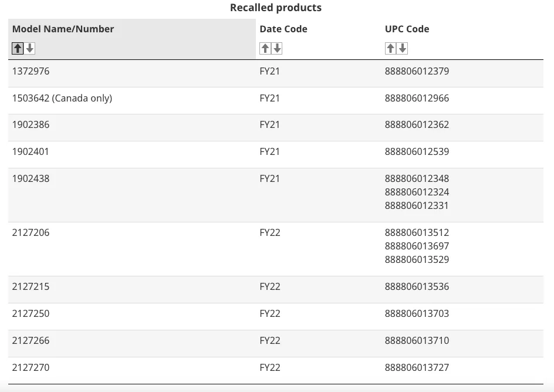Image resolution: width=554 pixels, height=392 pixels.
Task: Sort UPC Code column descending
Action: point(403,48)
